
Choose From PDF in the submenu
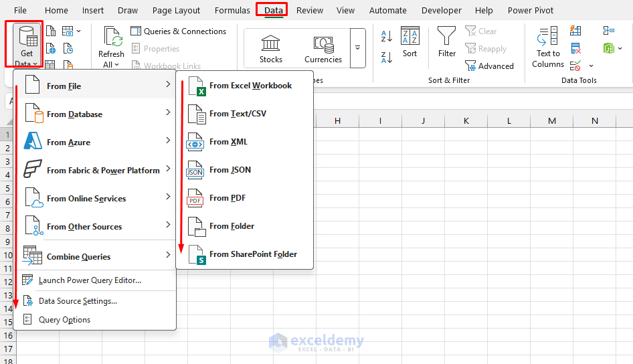point(245,198)
